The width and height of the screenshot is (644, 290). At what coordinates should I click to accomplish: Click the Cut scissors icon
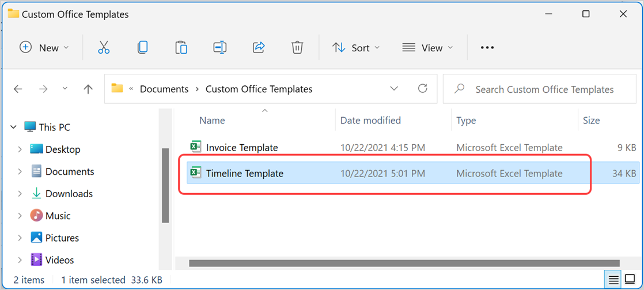pos(104,48)
